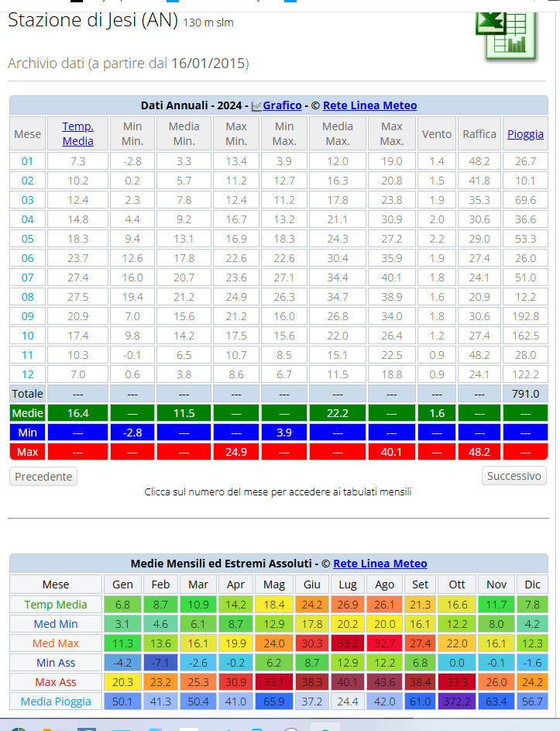The image size is (560, 731).
Task: Click the Stazione di Jesi (AN) heading
Action: pyautogui.click(x=93, y=21)
